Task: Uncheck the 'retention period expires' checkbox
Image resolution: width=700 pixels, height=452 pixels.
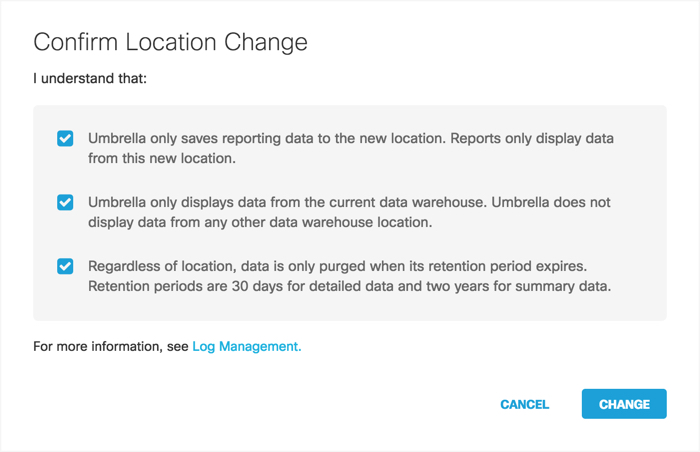Action: (x=65, y=266)
